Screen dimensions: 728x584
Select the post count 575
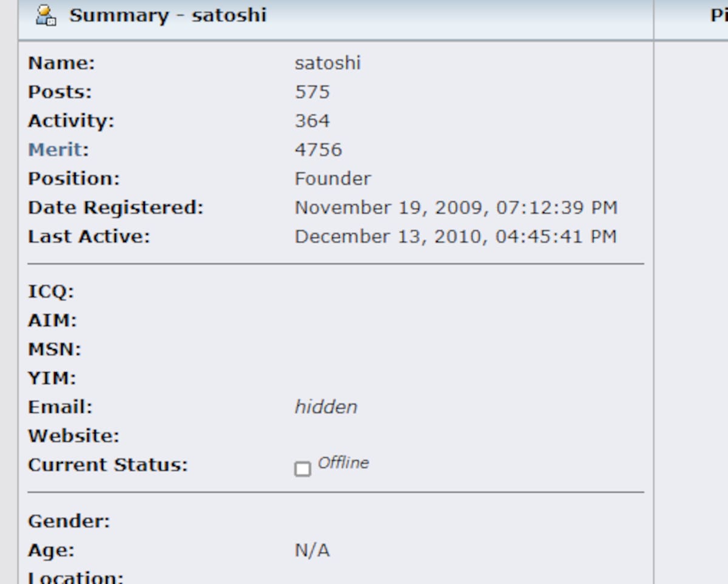(x=312, y=92)
